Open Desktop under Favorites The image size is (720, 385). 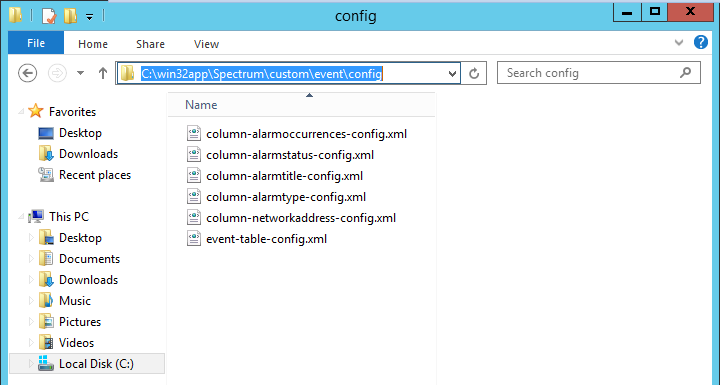(80, 133)
